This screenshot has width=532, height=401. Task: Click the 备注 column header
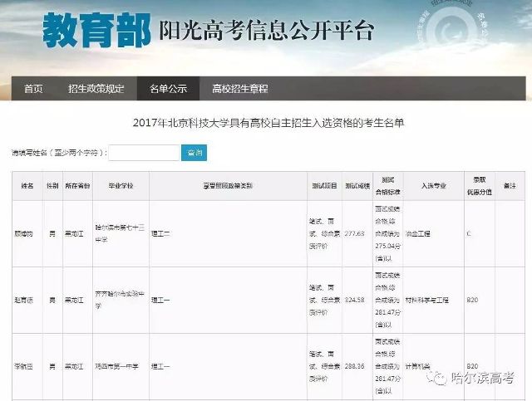[510, 186]
